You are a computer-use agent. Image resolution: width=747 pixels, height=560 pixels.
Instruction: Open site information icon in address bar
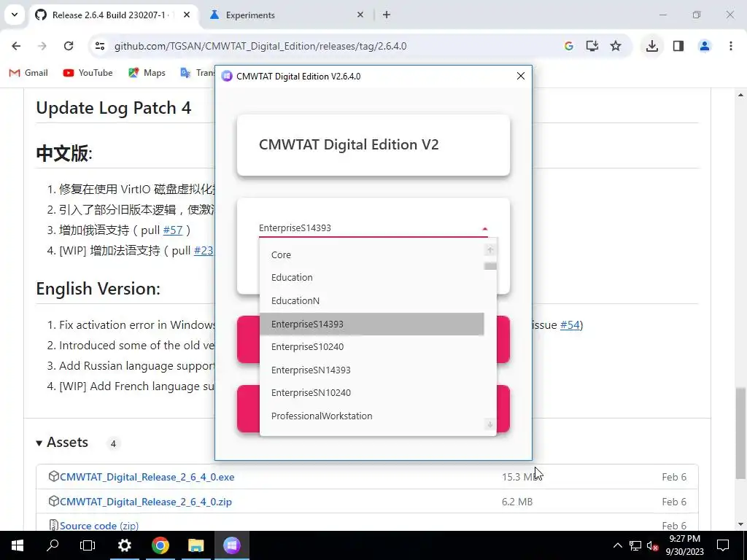point(99,46)
